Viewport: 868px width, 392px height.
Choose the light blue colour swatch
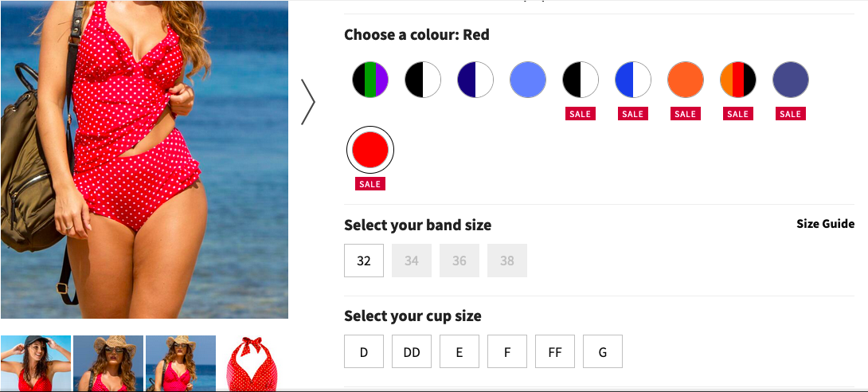[528, 80]
